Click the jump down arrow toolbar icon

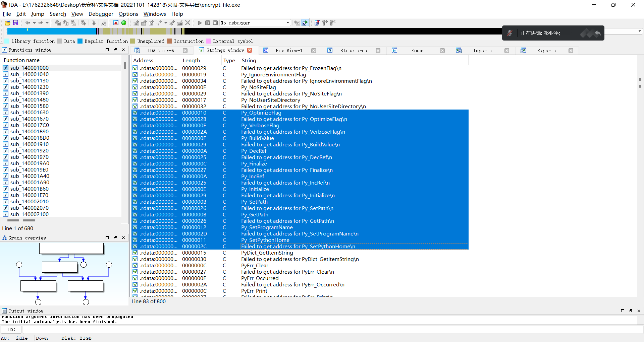94,23
